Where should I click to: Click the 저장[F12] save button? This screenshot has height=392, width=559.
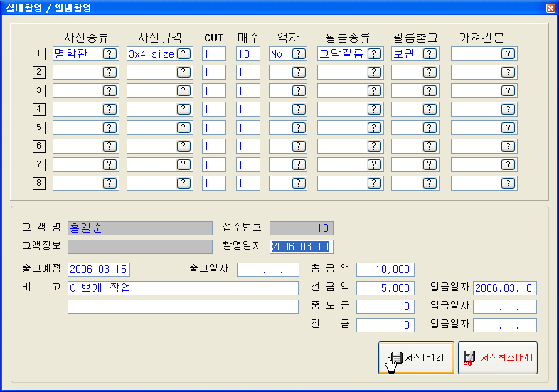click(416, 358)
